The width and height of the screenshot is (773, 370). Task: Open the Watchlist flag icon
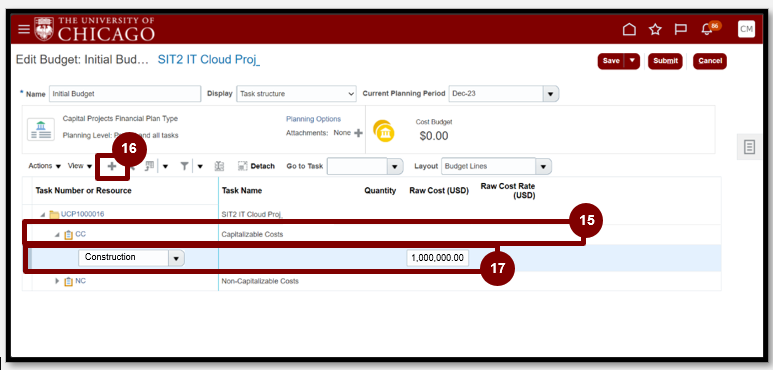pyautogui.click(x=681, y=30)
